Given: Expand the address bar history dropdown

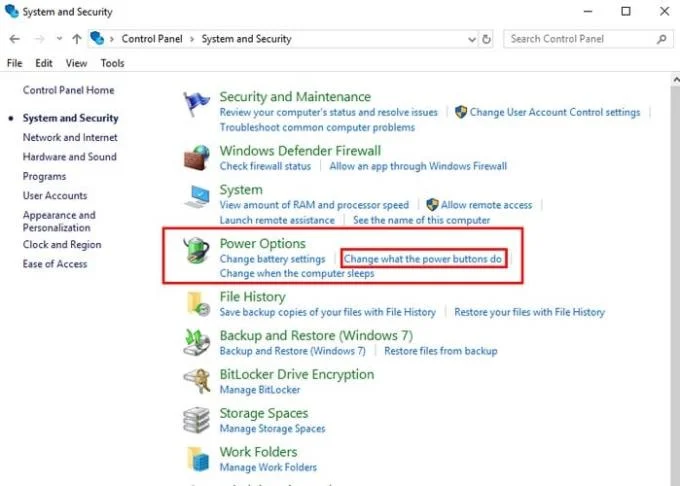Looking at the screenshot, I should [x=472, y=39].
